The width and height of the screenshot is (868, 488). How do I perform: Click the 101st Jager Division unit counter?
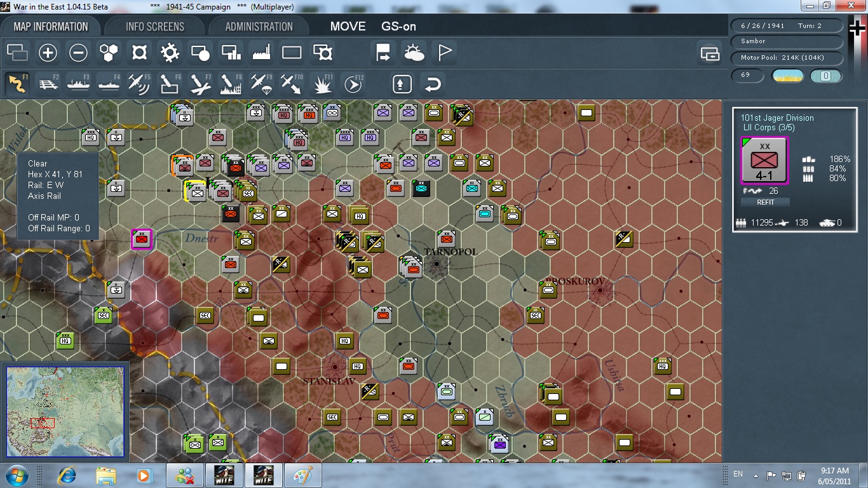pyautogui.click(x=765, y=161)
